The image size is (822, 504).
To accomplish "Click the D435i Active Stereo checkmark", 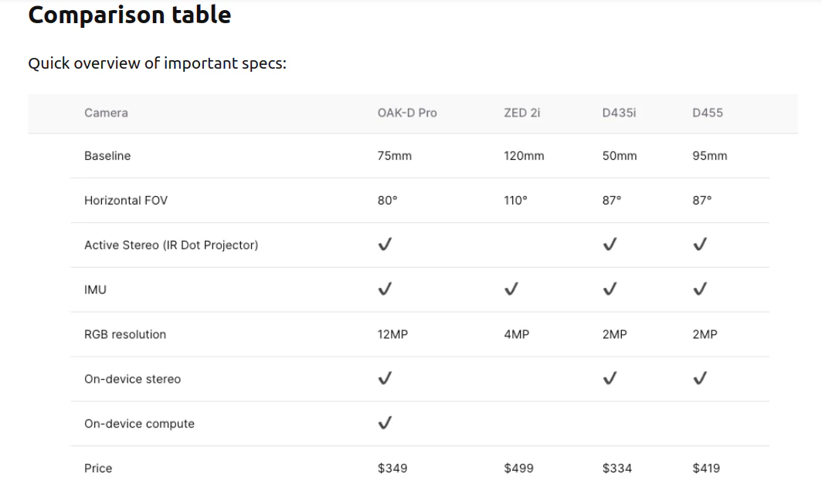I will (x=609, y=245).
